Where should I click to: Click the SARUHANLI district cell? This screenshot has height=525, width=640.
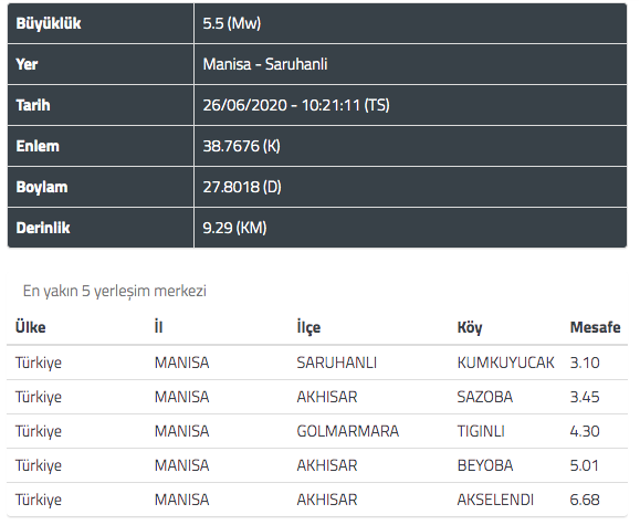[x=336, y=363]
